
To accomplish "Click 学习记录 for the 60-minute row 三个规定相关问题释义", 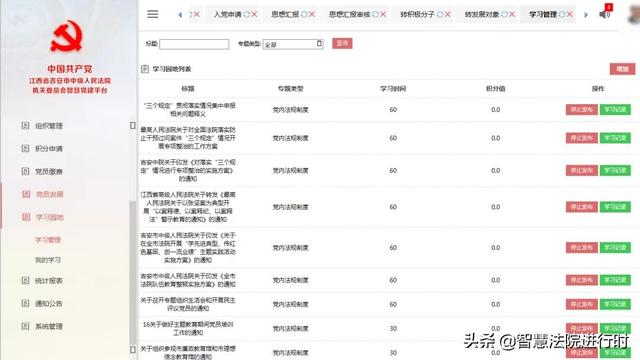I will click(x=615, y=109).
